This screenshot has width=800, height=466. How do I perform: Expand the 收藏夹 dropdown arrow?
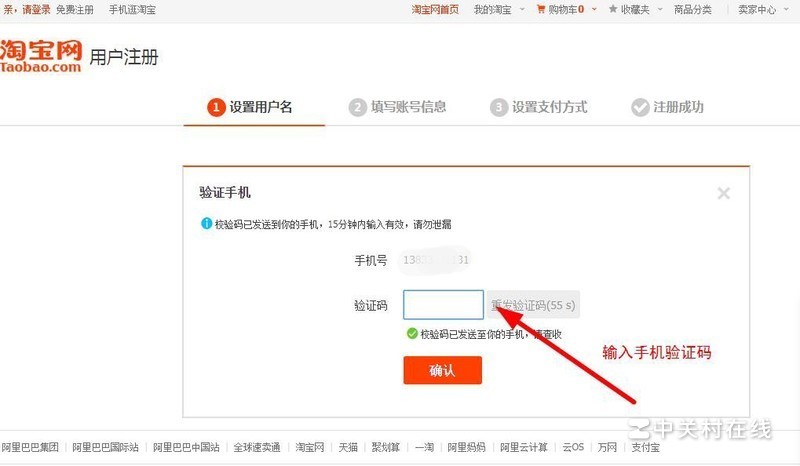660,9
